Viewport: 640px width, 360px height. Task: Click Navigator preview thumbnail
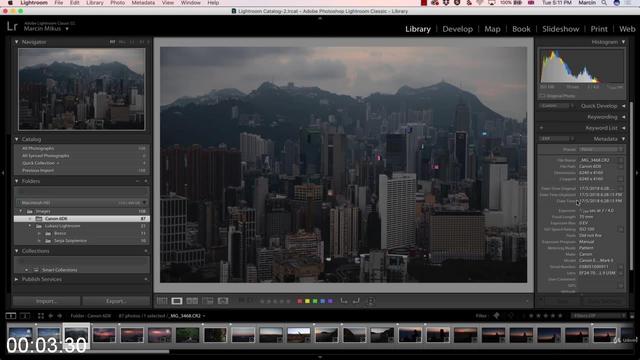[82, 89]
